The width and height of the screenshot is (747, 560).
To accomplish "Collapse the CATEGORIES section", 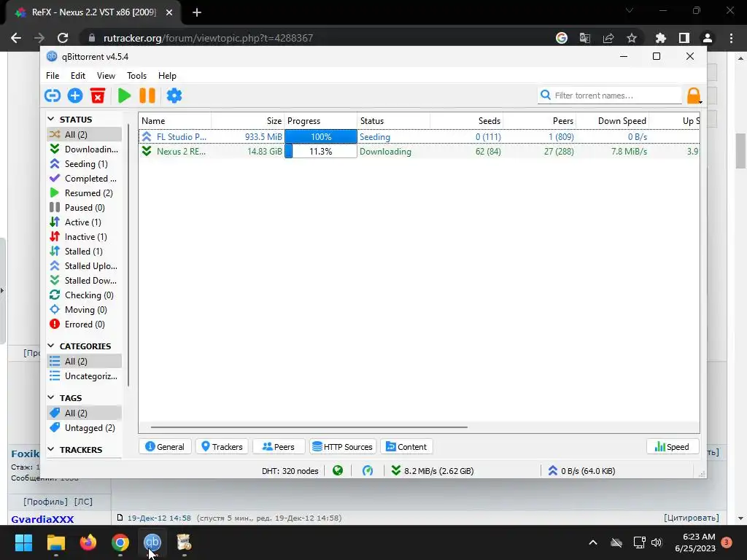I will [x=51, y=345].
